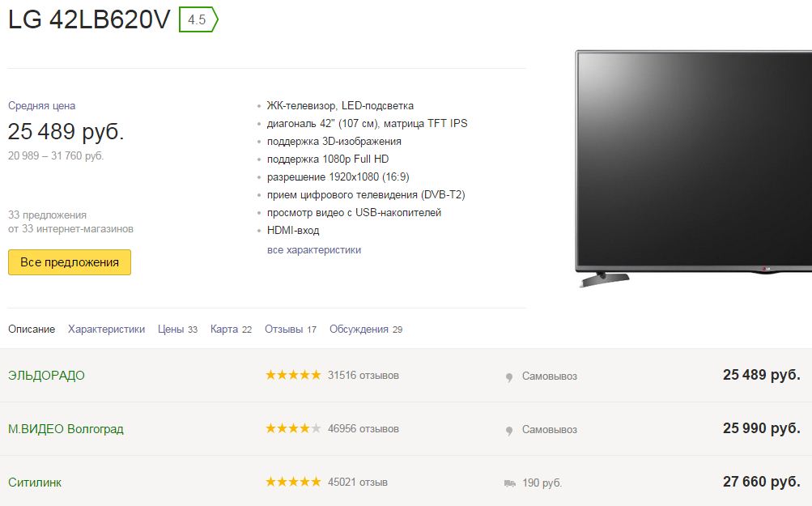The height and width of the screenshot is (506, 812).
Task: Switch to the Цены tab
Action: (177, 329)
